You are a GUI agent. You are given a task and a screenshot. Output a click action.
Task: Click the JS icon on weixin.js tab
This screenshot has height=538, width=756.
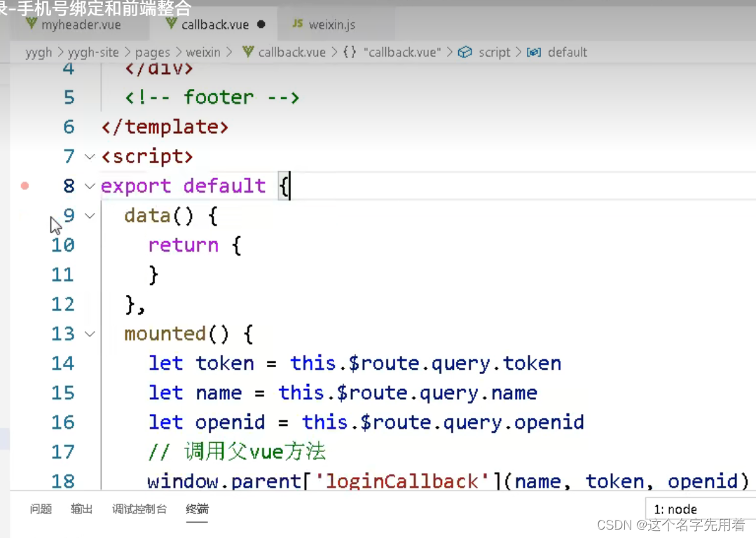298,24
